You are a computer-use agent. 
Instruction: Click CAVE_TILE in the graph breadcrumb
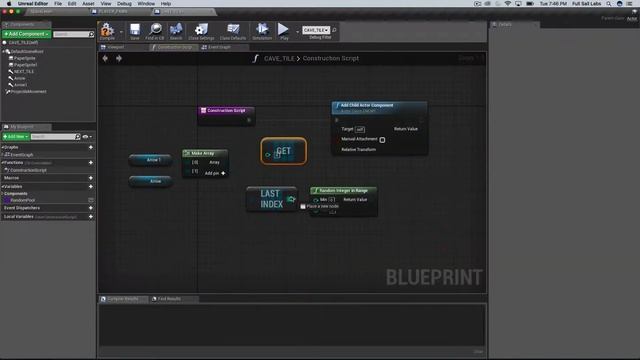point(279,58)
